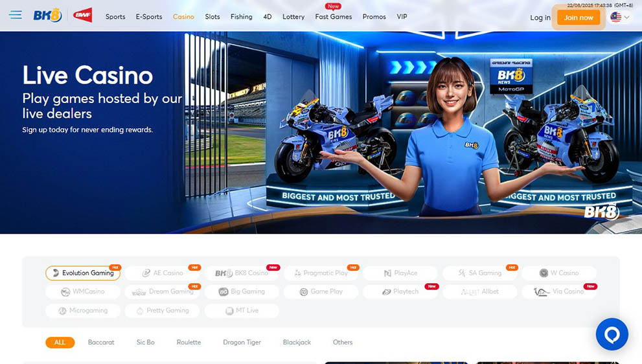Select the Pragmatic Play provider

click(x=321, y=273)
